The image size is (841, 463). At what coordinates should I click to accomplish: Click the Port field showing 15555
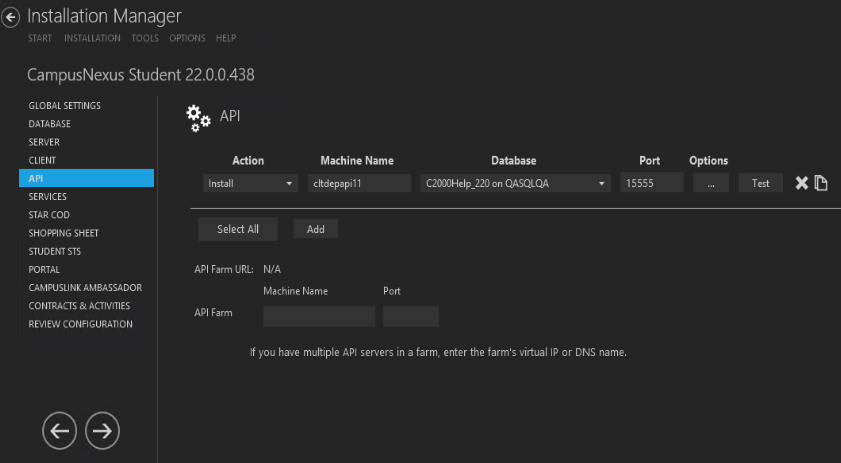coord(652,183)
